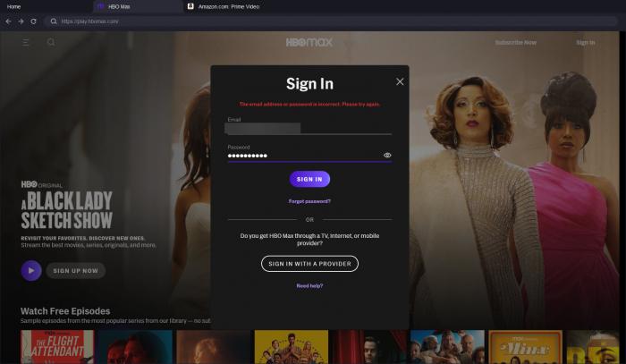Click the Email input field
The image size is (626, 364).
[309, 129]
